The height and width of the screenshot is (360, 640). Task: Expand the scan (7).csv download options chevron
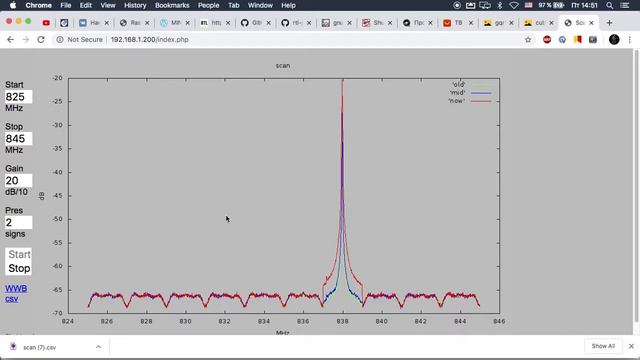click(98, 347)
